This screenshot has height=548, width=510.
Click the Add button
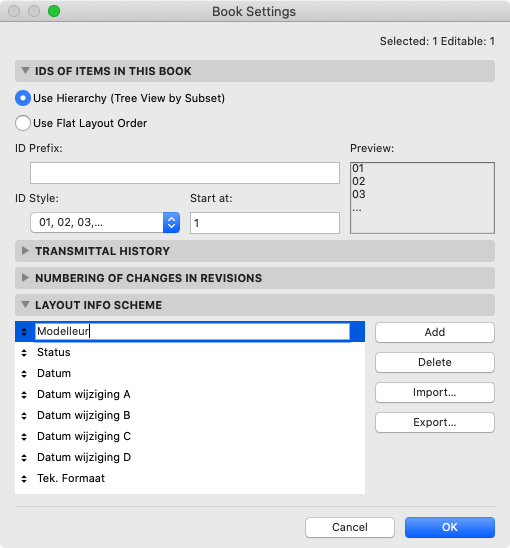[435, 332]
